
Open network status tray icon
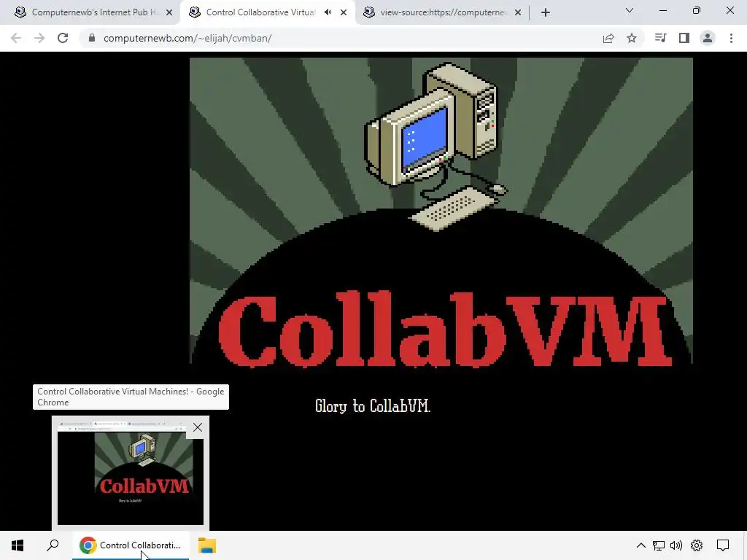point(659,545)
